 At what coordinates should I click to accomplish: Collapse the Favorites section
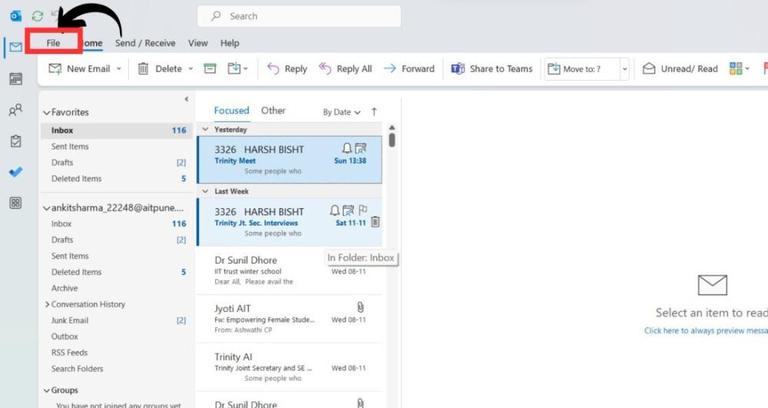[x=47, y=113]
